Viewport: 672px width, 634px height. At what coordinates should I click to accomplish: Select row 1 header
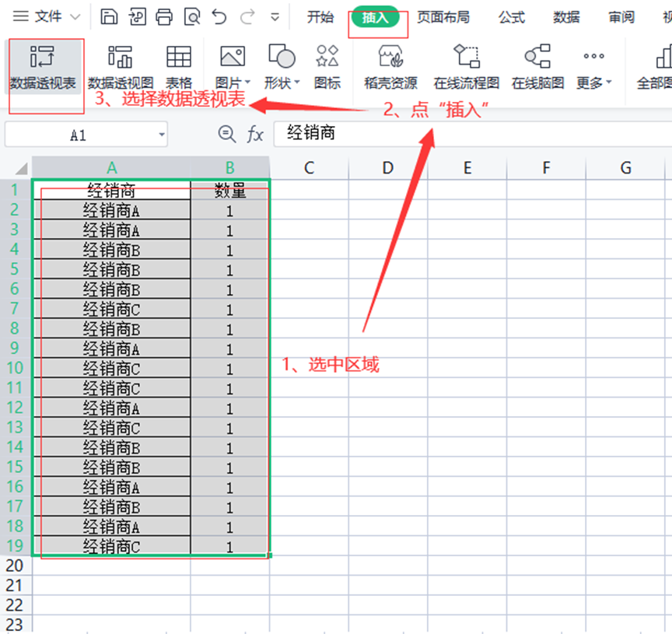coord(15,190)
